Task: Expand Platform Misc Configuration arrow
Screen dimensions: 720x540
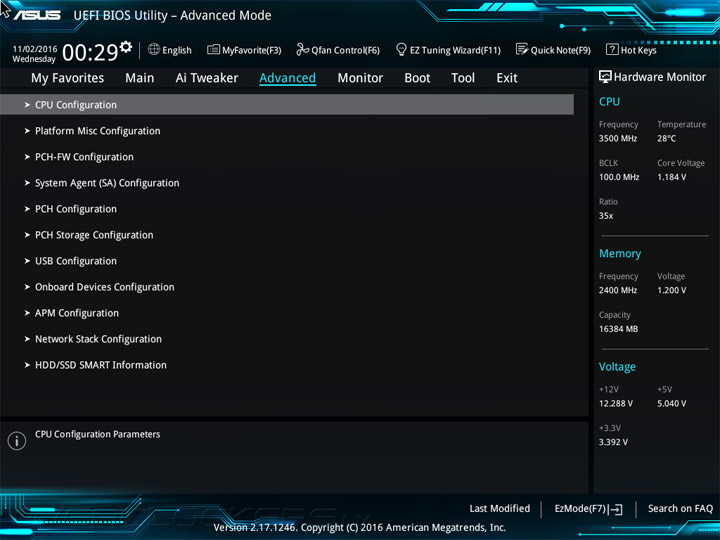Action: point(27,131)
